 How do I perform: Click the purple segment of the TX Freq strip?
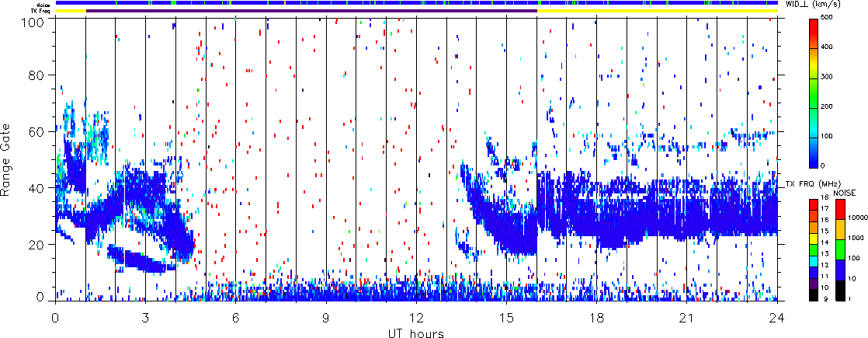[x=311, y=11]
